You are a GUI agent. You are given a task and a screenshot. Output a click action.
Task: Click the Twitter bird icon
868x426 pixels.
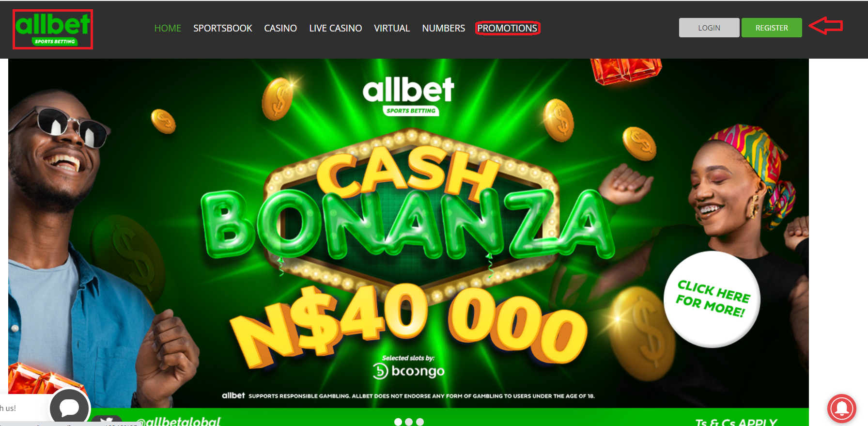point(107,421)
